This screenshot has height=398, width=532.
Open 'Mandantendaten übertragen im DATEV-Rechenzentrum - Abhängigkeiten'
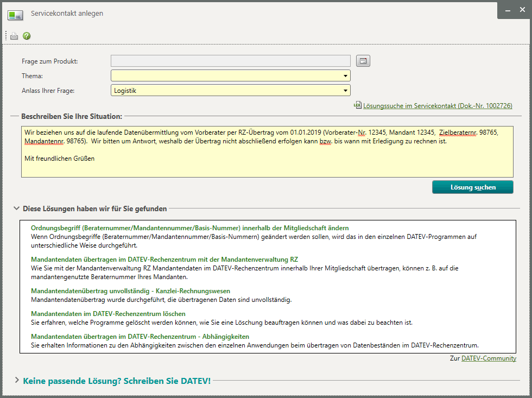[x=140, y=337]
